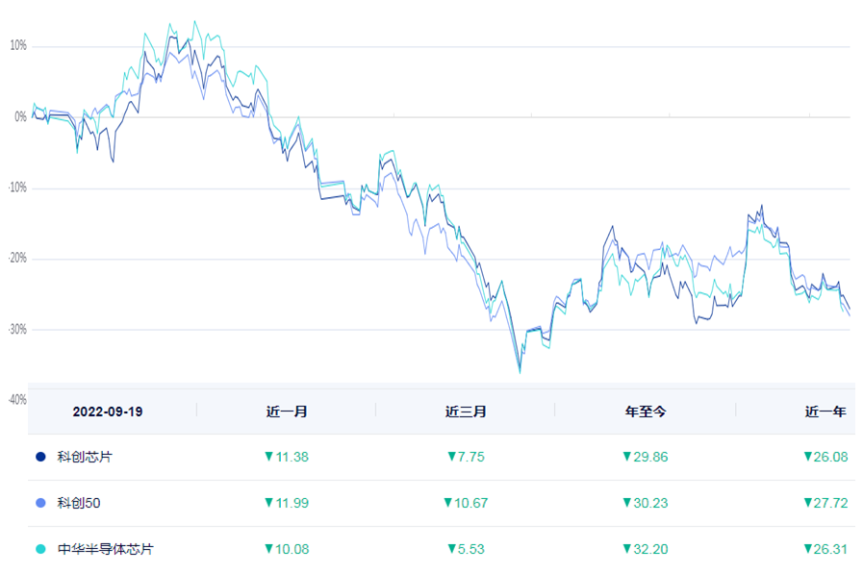This screenshot has height=574, width=863.
Task: Click the down arrow beside 10.67
Action: pyautogui.click(x=448, y=503)
